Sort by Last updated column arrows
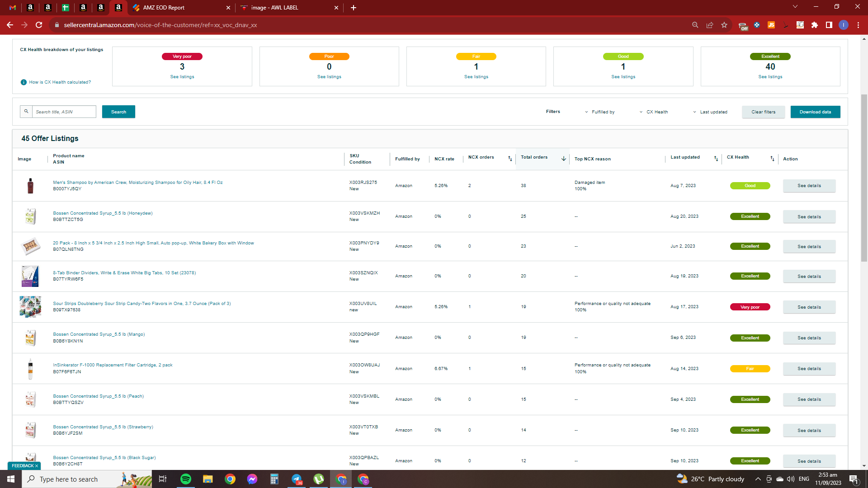868x488 pixels. click(716, 159)
